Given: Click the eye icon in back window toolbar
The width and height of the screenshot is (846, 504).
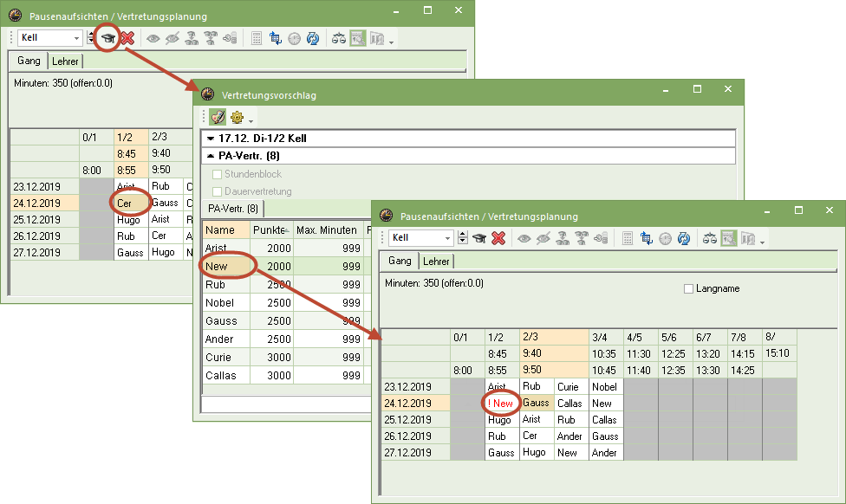Looking at the screenshot, I should tap(153, 38).
